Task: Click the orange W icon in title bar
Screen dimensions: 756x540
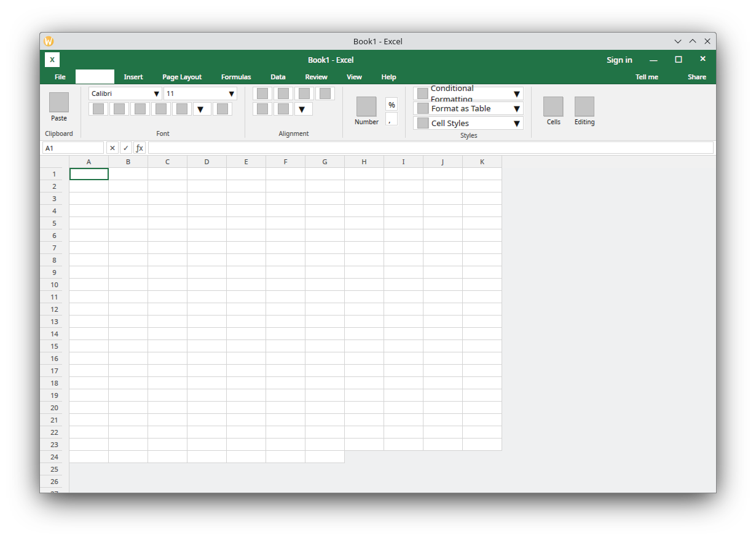Action: click(49, 41)
